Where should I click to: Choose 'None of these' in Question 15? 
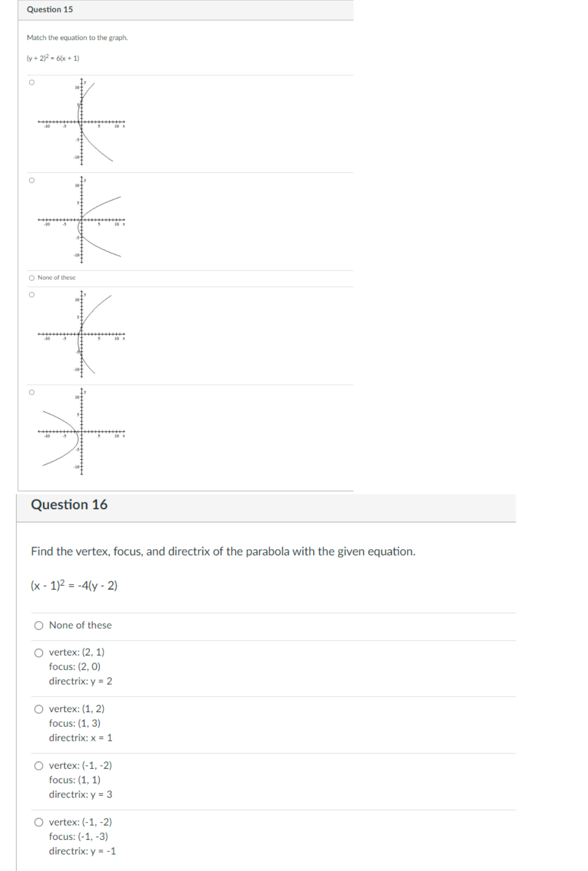(x=32, y=277)
